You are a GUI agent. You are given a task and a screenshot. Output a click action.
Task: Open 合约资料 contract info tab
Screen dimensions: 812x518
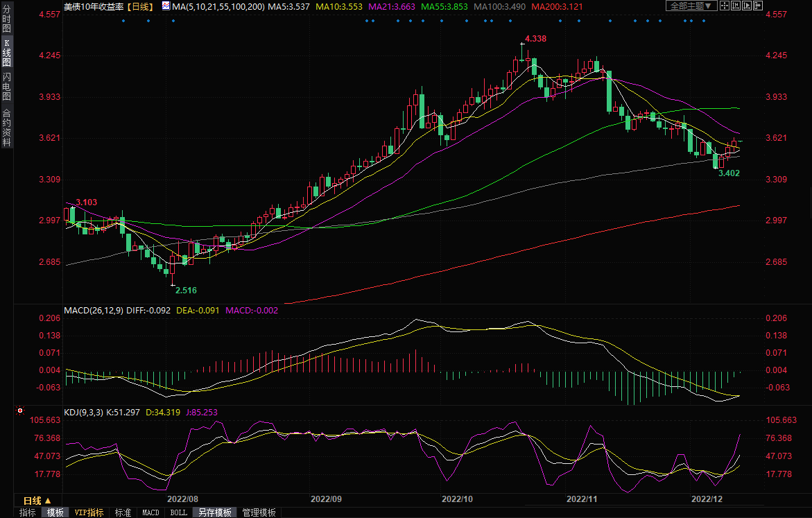tap(6, 127)
